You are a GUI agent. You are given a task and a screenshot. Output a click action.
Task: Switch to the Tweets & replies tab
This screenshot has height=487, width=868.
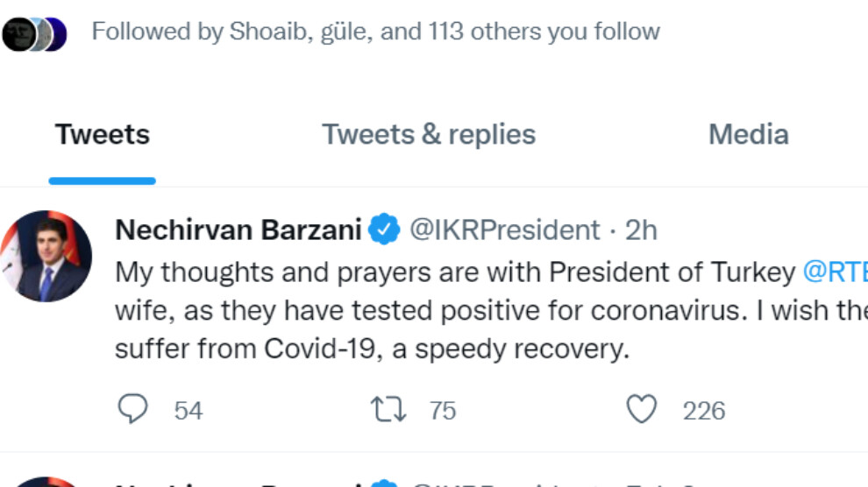(429, 134)
